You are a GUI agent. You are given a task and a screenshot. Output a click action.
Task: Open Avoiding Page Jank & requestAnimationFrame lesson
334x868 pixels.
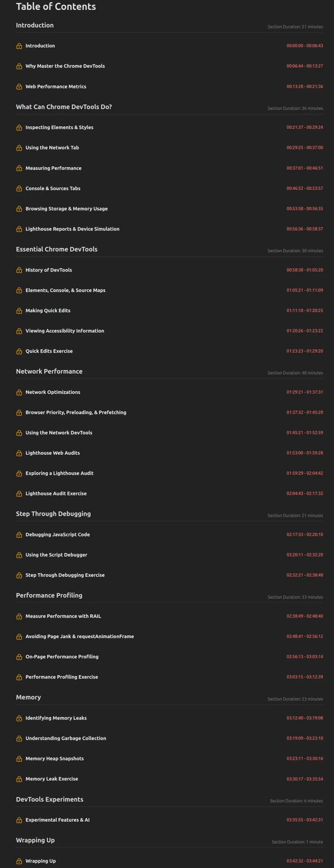(x=80, y=636)
